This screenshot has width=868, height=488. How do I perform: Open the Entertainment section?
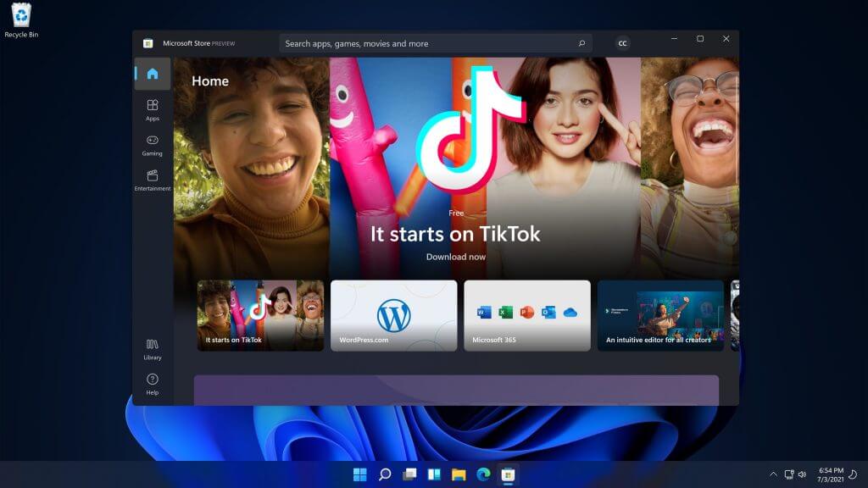click(153, 180)
